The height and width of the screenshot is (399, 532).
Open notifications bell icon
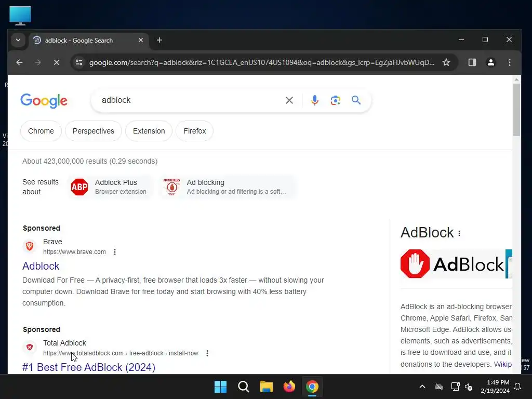point(518,387)
